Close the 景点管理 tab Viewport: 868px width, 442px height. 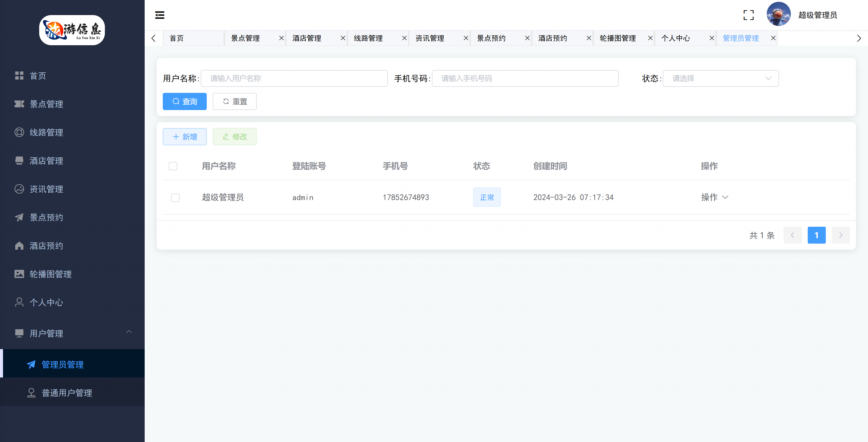coord(281,38)
